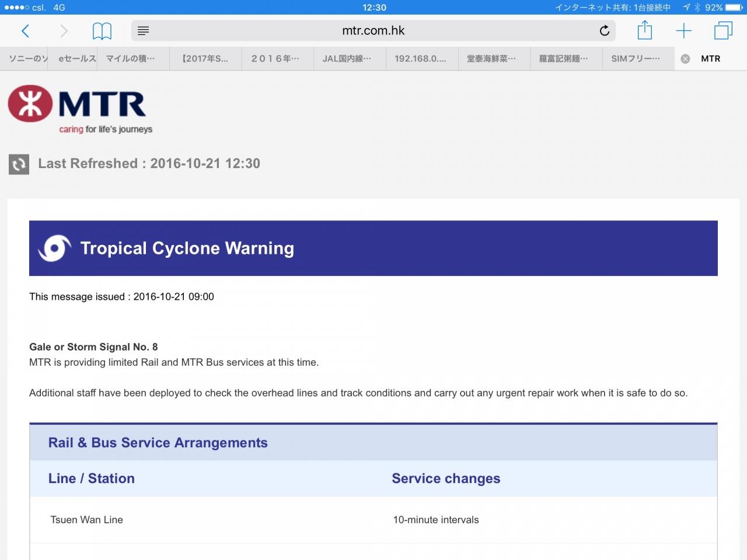This screenshot has height=560, width=747.
Task: Switch to the SIMフリー tab
Action: (638, 59)
